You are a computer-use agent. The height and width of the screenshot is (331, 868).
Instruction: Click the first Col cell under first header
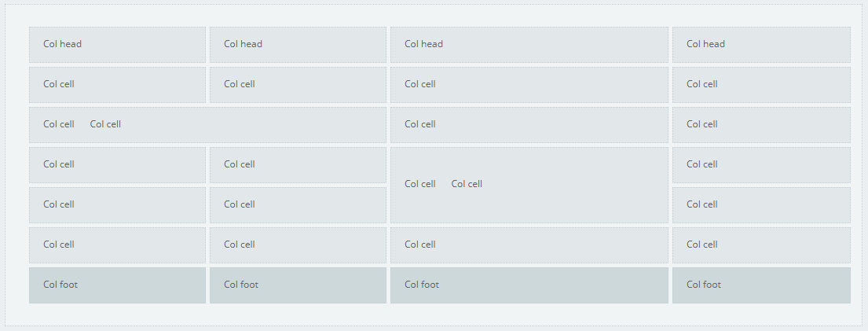[x=117, y=85]
